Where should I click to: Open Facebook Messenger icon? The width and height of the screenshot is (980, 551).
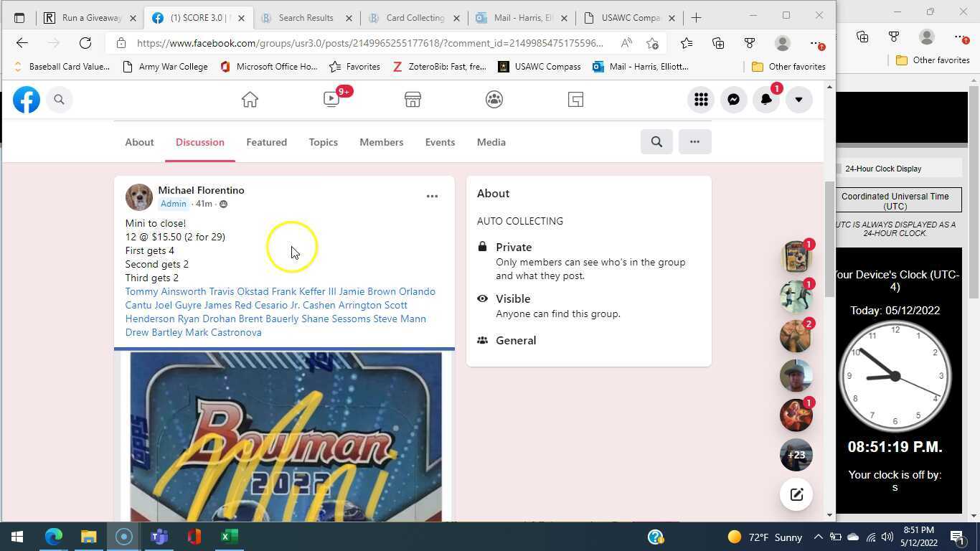click(733, 100)
